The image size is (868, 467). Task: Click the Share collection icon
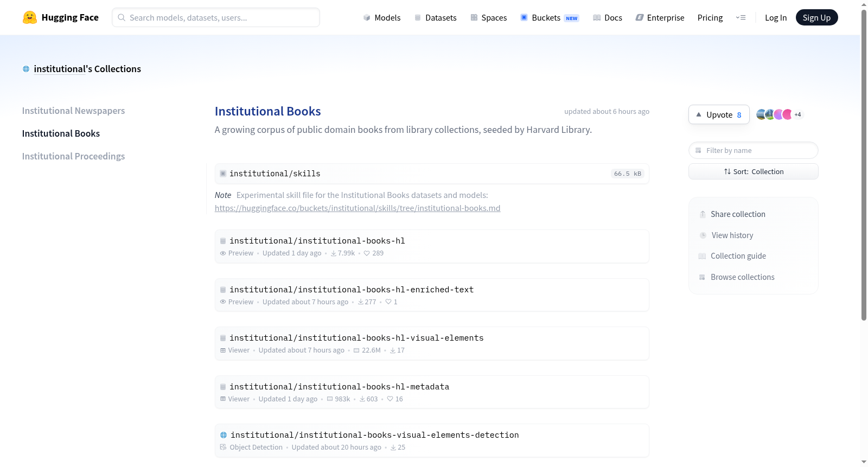coord(703,214)
